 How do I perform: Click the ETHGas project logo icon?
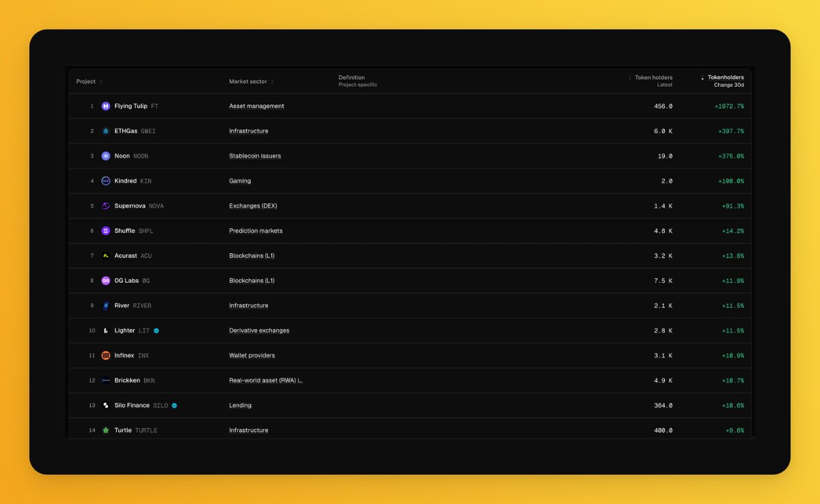pyautogui.click(x=106, y=131)
